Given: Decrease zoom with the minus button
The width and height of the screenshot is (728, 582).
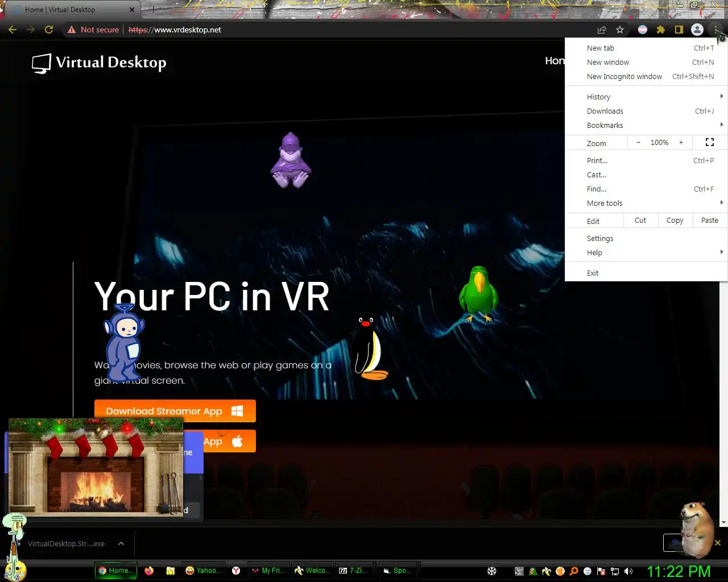Looking at the screenshot, I should (638, 143).
